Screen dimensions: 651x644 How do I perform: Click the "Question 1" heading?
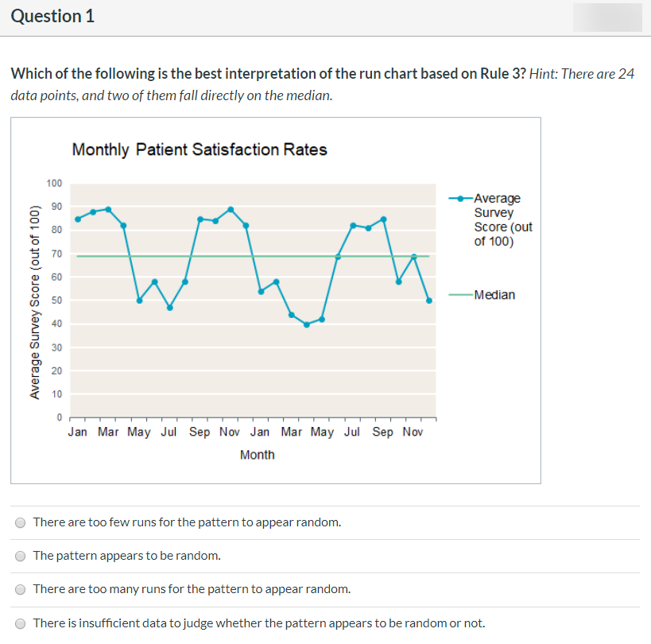tap(52, 17)
